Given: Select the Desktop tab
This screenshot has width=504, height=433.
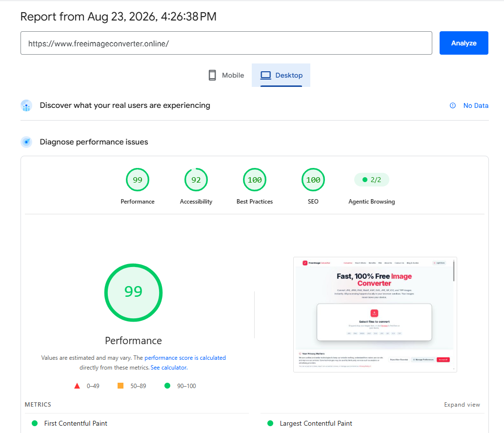Looking at the screenshot, I should (x=281, y=75).
